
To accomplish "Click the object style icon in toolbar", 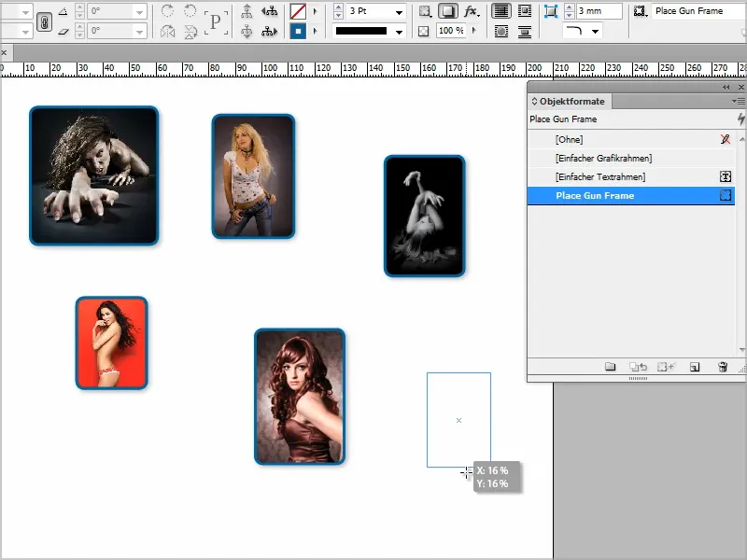I will click(641, 11).
